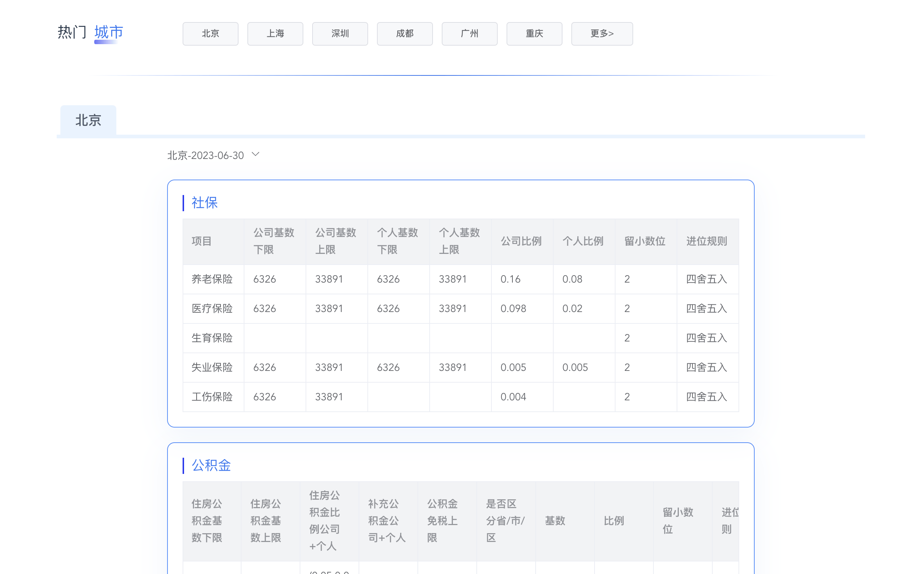The height and width of the screenshot is (574, 924).
Task: Choose 广州 from the city list
Action: coord(469,33)
